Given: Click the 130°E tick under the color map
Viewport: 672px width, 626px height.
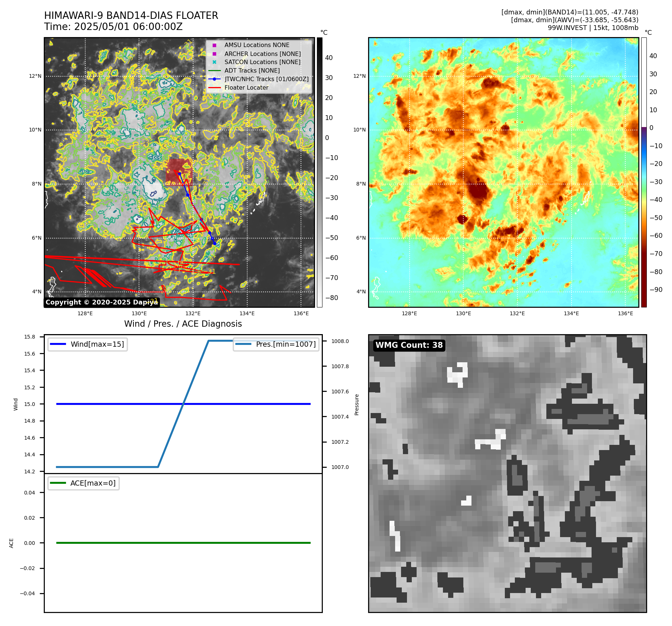Looking at the screenshot, I should pyautogui.click(x=463, y=313).
